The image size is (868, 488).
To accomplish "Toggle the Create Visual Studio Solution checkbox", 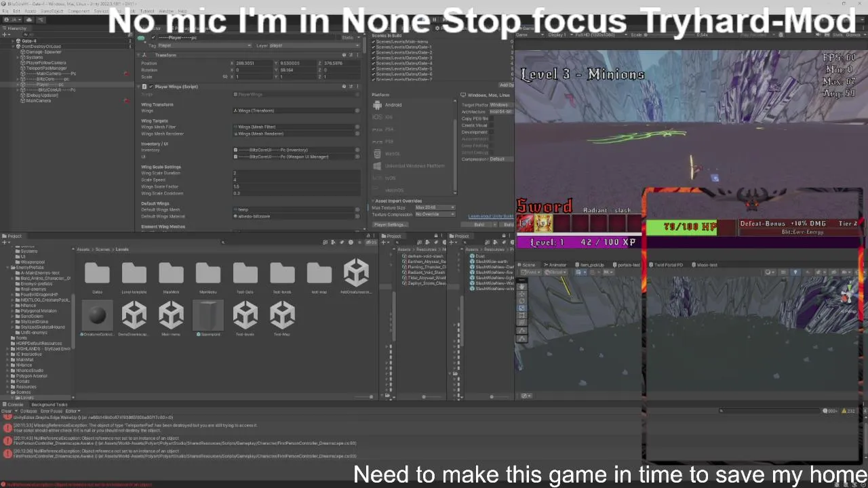I will pyautogui.click(x=492, y=125).
